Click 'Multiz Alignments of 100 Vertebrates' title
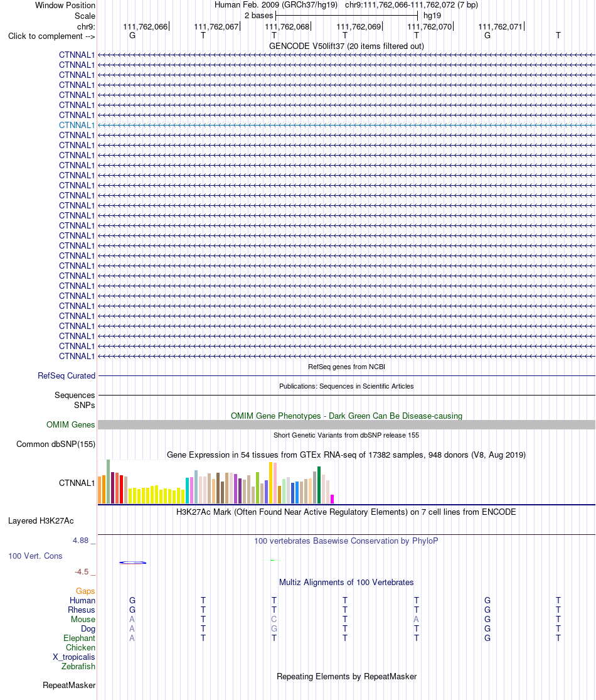Viewport: 596px width, 700px height. pyautogui.click(x=347, y=583)
